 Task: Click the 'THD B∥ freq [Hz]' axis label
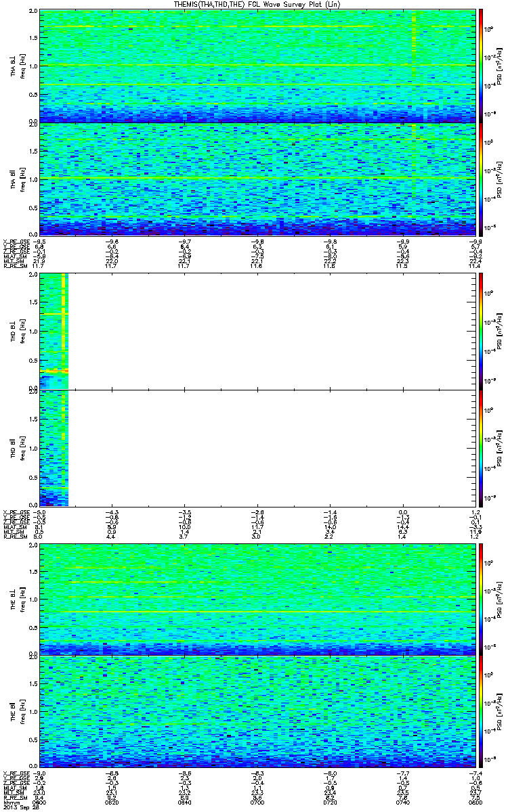pyautogui.click(x=16, y=447)
